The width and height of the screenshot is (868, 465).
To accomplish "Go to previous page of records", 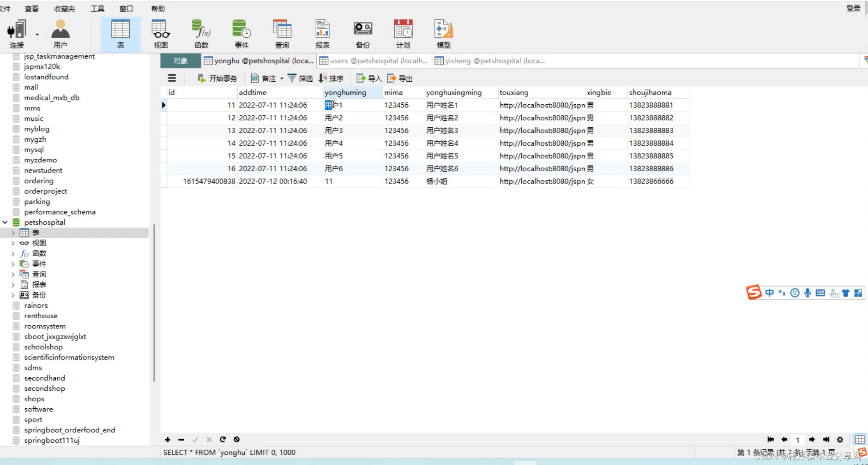I will 784,440.
